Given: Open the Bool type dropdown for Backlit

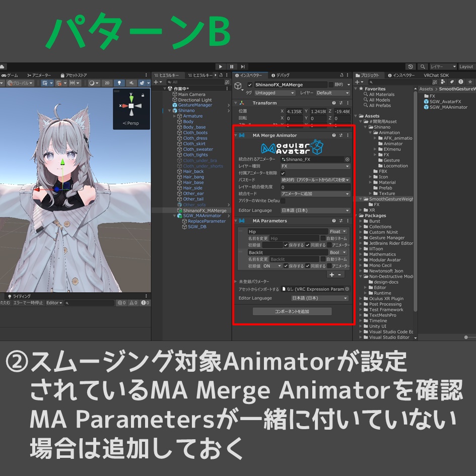Looking at the screenshot, I should coord(338,252).
